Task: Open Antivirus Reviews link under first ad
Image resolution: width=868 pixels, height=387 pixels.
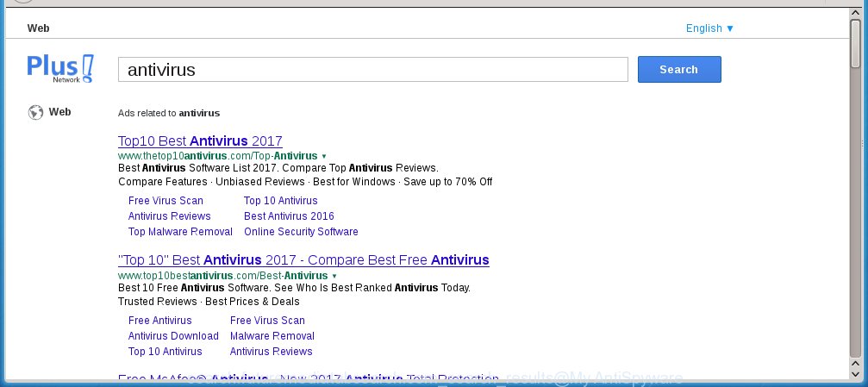Action: pos(170,216)
